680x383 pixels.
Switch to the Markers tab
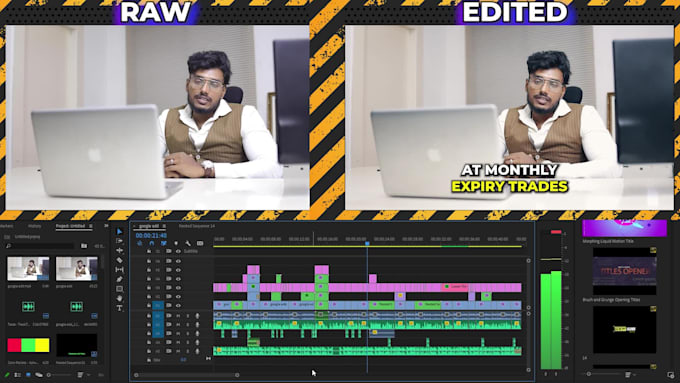pos(6,226)
